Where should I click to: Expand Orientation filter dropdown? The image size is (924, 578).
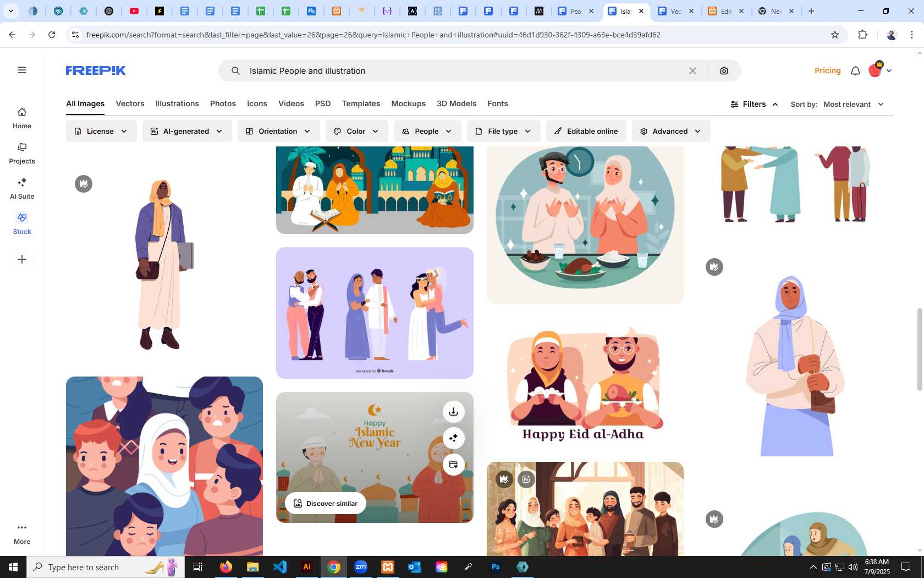click(x=278, y=131)
